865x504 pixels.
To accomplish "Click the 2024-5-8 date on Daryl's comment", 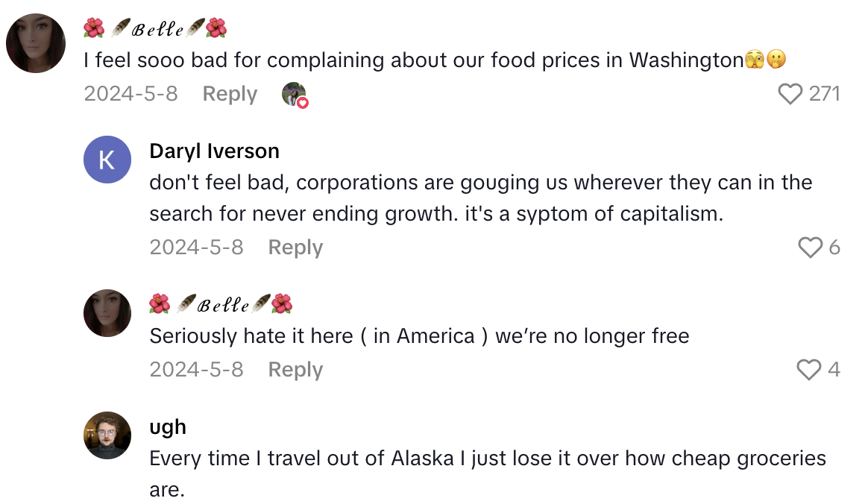I will coord(197,247).
